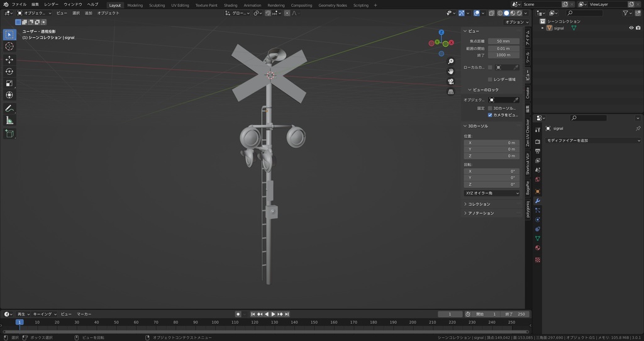Open the Material properties tab icon

click(538, 248)
